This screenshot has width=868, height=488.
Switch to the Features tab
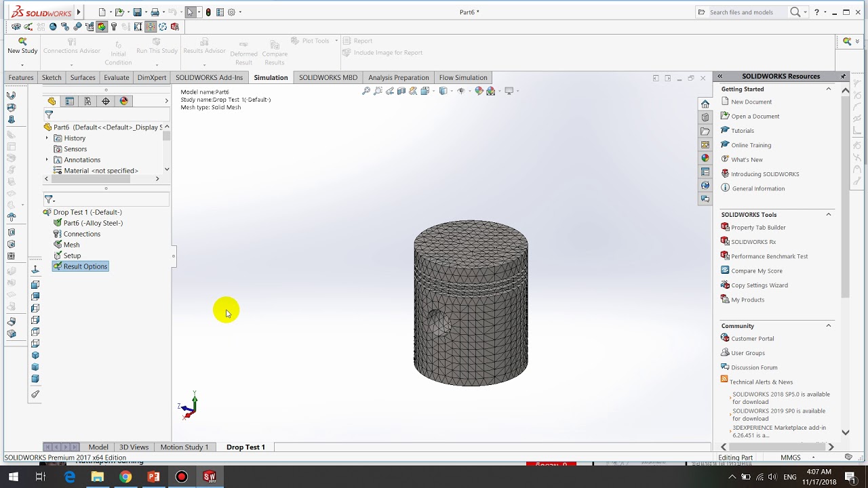21,77
